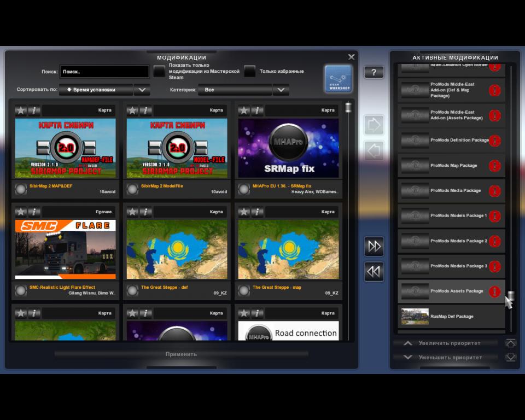
Task: Toggle The Great Steppe - def selection circle
Action: [132, 290]
